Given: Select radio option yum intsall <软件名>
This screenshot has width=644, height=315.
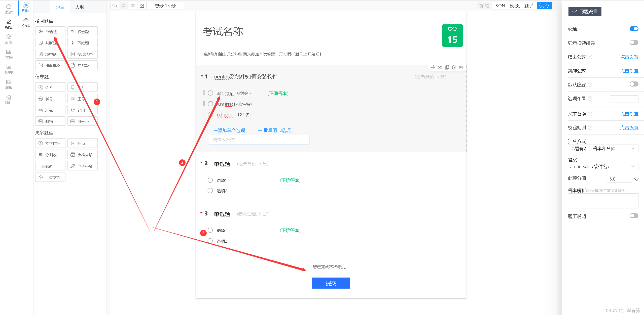Looking at the screenshot, I should coord(210,104).
